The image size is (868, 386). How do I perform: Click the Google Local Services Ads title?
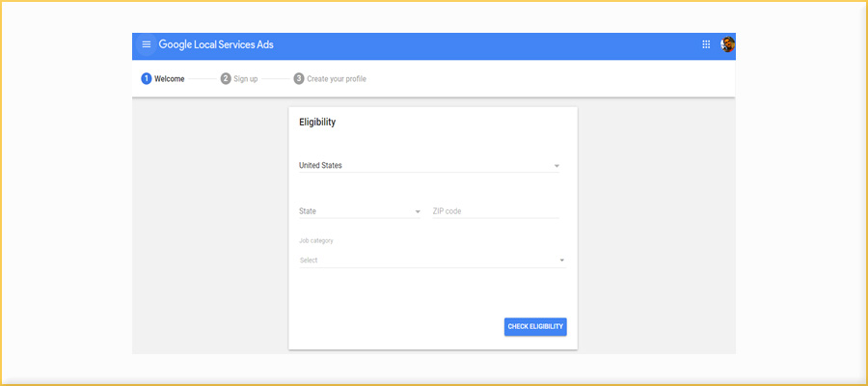coord(216,44)
